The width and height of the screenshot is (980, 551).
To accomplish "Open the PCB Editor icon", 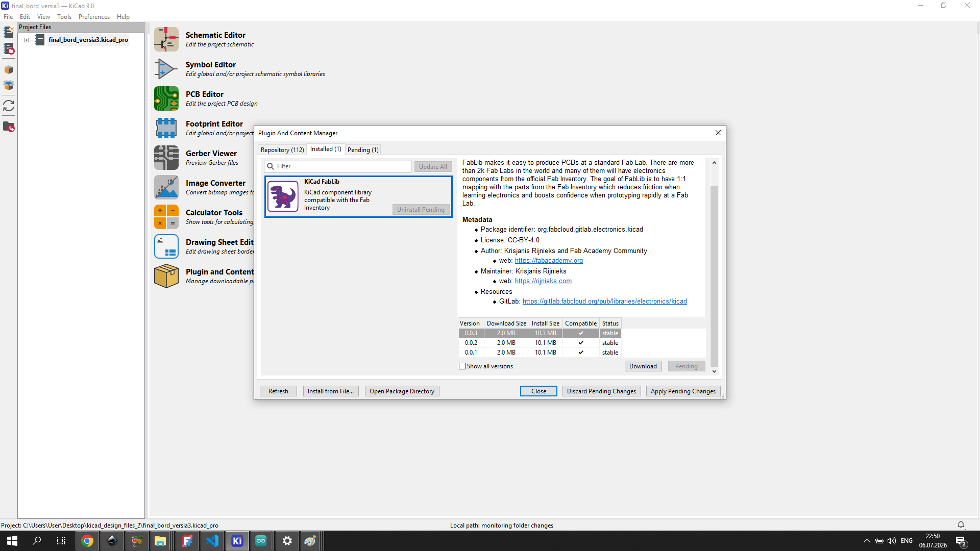I will (166, 98).
